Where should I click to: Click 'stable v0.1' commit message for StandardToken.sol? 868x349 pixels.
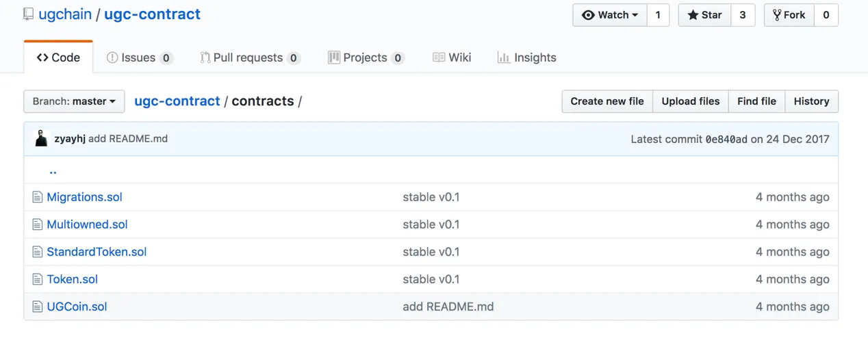tap(431, 252)
